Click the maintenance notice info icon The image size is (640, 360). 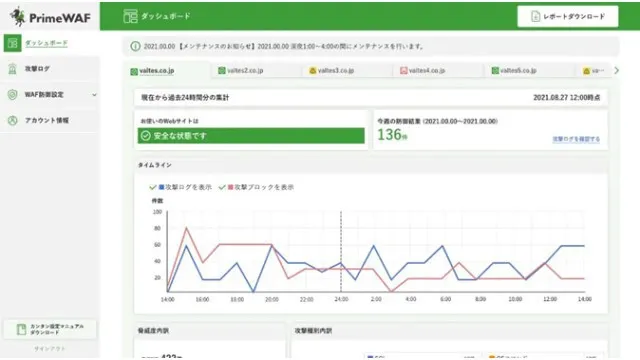pos(135,46)
